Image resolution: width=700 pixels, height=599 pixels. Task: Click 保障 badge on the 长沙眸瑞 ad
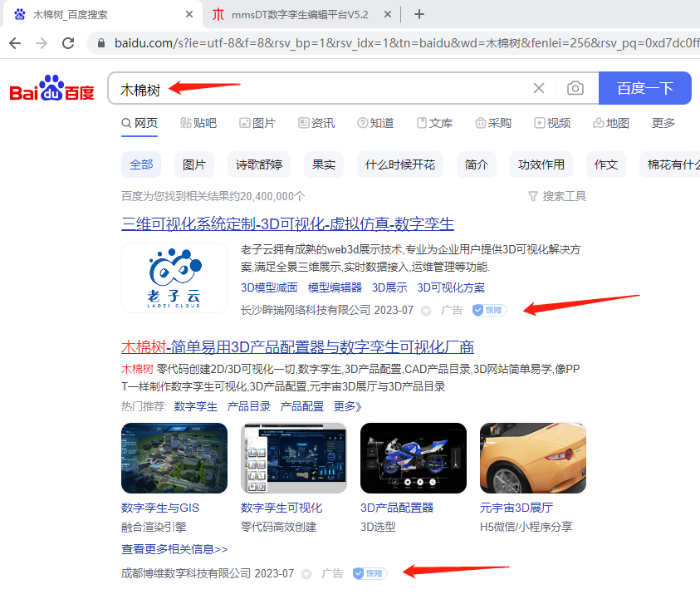489,310
